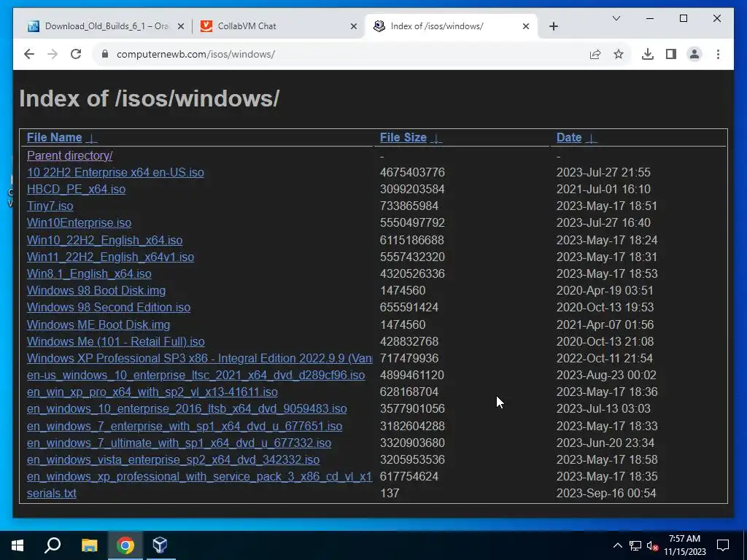Download Windows ME Boot Disk.img
Viewport: 747px width, 560px height.
pos(98,324)
